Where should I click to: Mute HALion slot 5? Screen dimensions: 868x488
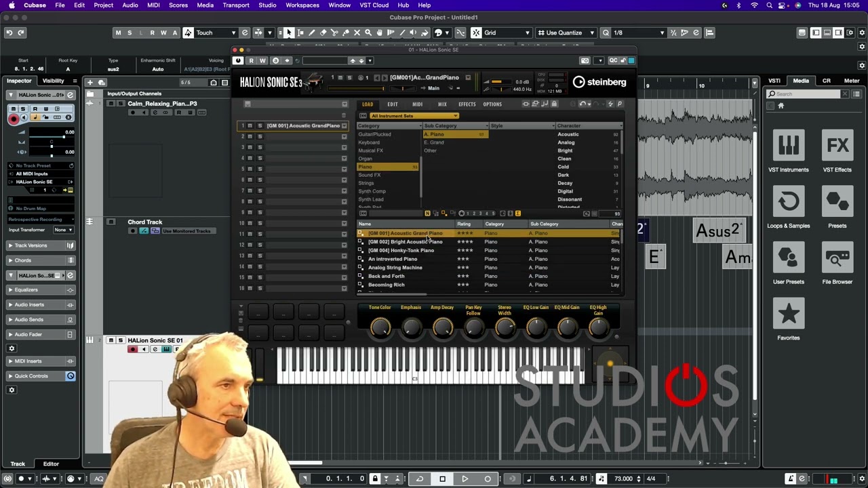(250, 169)
